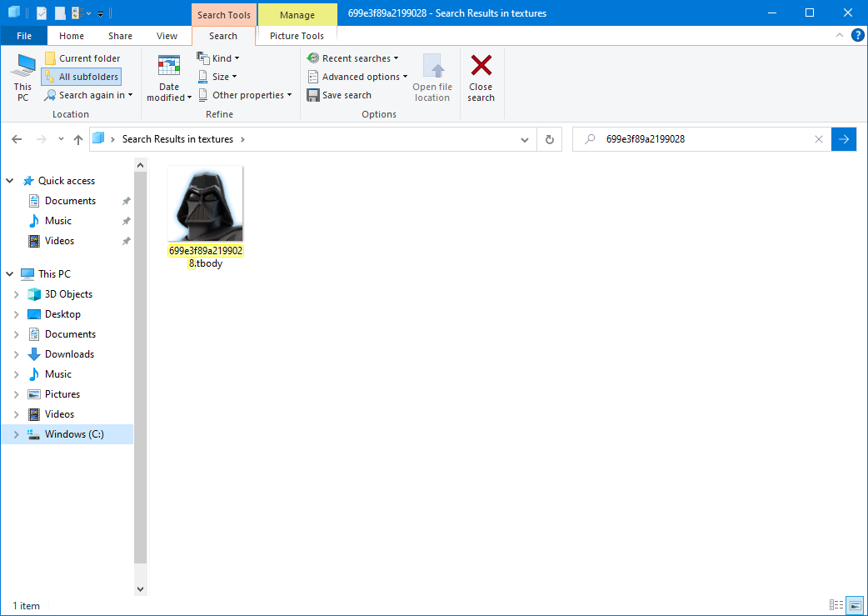The height and width of the screenshot is (616, 868).
Task: Click the blue search go arrow
Action: (x=844, y=139)
